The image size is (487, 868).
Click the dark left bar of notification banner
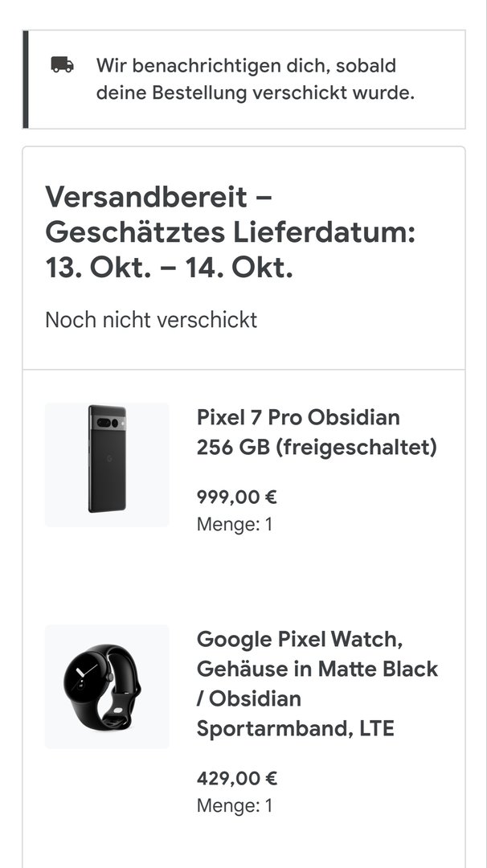coord(26,79)
